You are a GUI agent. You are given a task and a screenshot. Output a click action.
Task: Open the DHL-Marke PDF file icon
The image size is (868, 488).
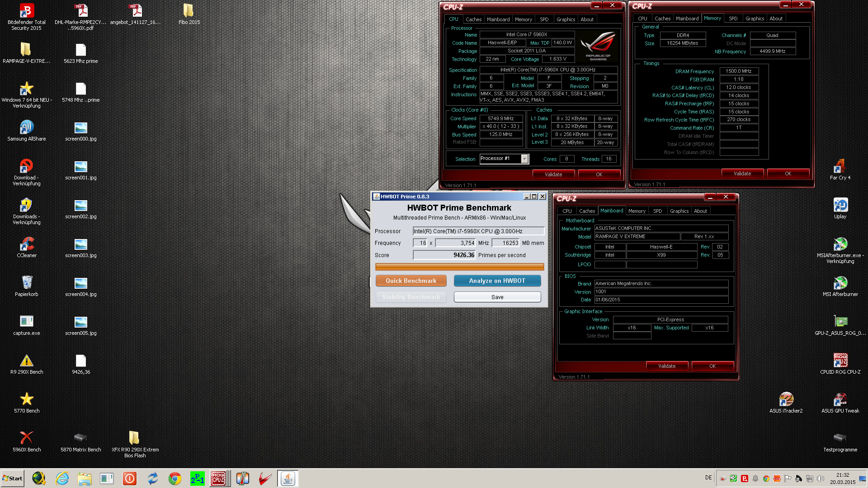(x=80, y=17)
